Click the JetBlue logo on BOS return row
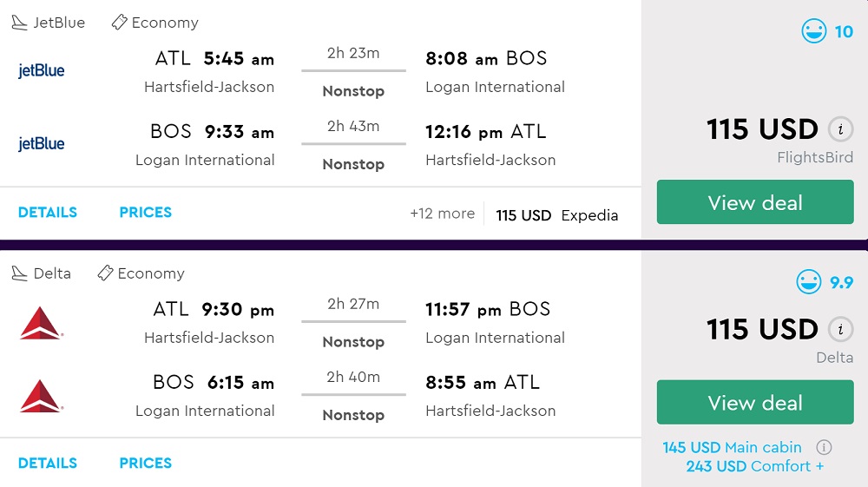868x487 pixels. [x=42, y=143]
